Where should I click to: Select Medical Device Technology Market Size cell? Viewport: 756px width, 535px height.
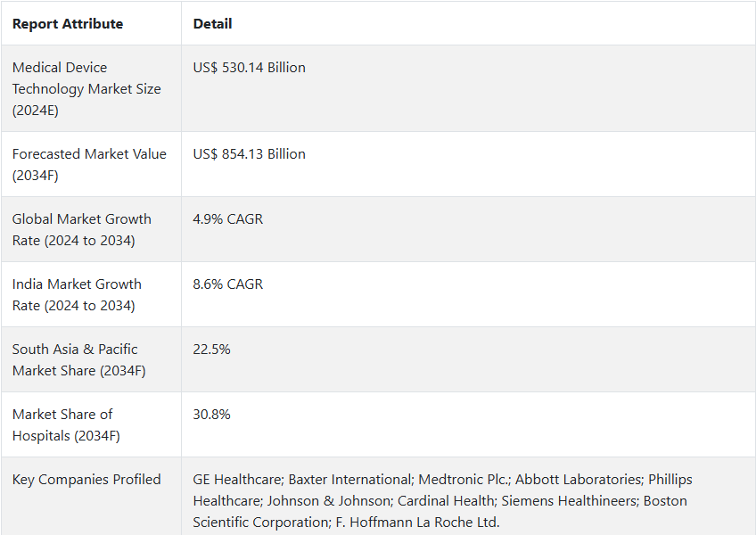(x=91, y=89)
